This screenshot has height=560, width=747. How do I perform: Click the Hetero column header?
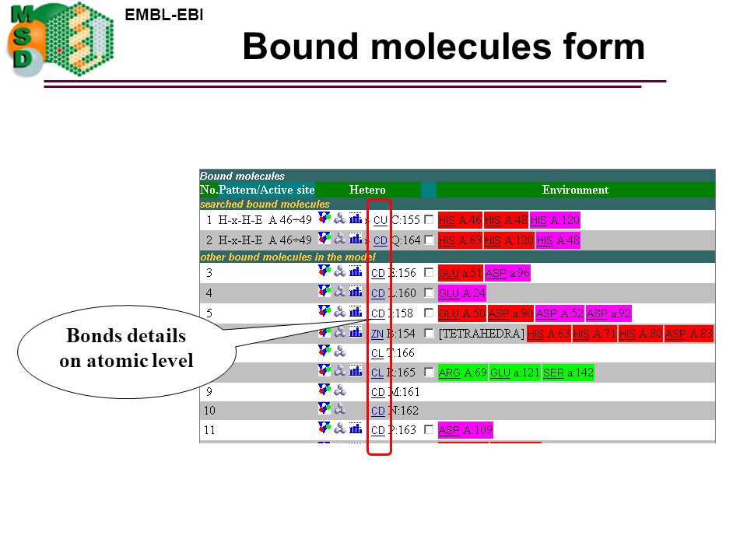(367, 190)
